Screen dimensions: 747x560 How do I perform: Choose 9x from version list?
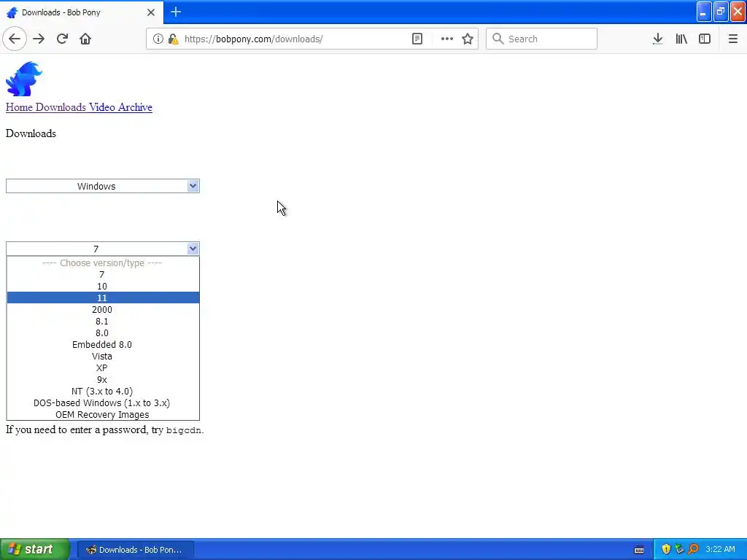(x=102, y=379)
